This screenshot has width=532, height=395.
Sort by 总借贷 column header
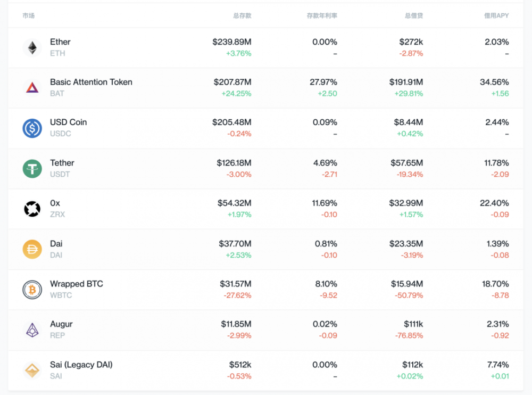[414, 16]
